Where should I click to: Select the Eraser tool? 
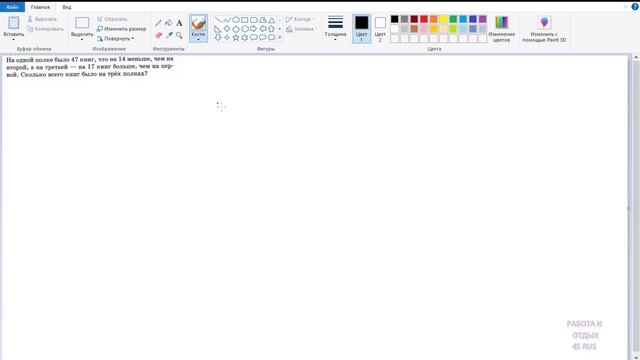[158, 36]
